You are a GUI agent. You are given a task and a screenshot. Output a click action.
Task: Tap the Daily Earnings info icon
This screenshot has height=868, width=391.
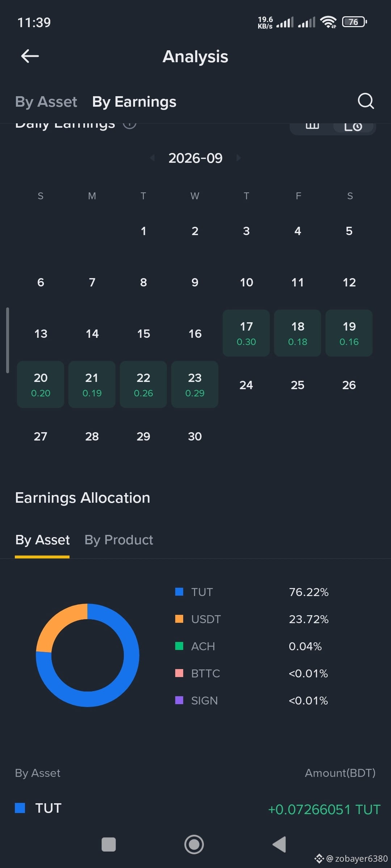130,125
